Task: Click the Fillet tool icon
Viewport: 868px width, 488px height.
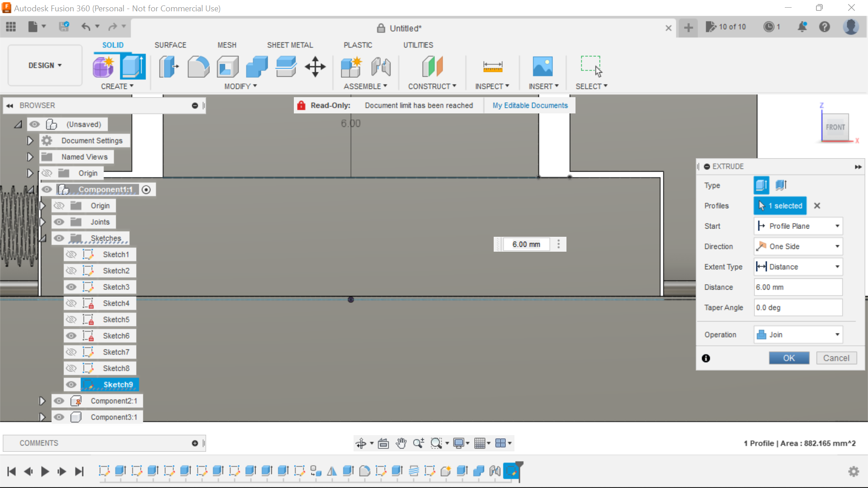Action: click(198, 67)
